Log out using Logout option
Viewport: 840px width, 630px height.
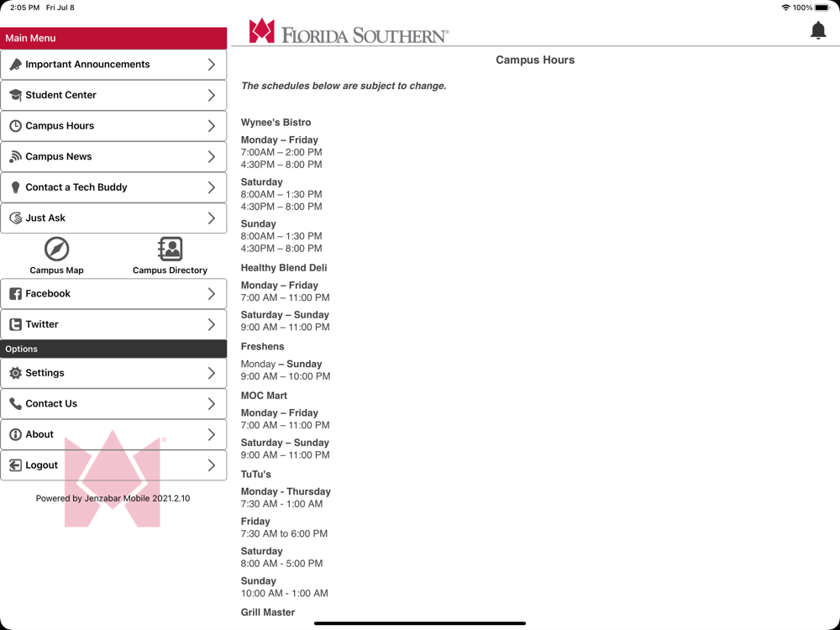(113, 465)
